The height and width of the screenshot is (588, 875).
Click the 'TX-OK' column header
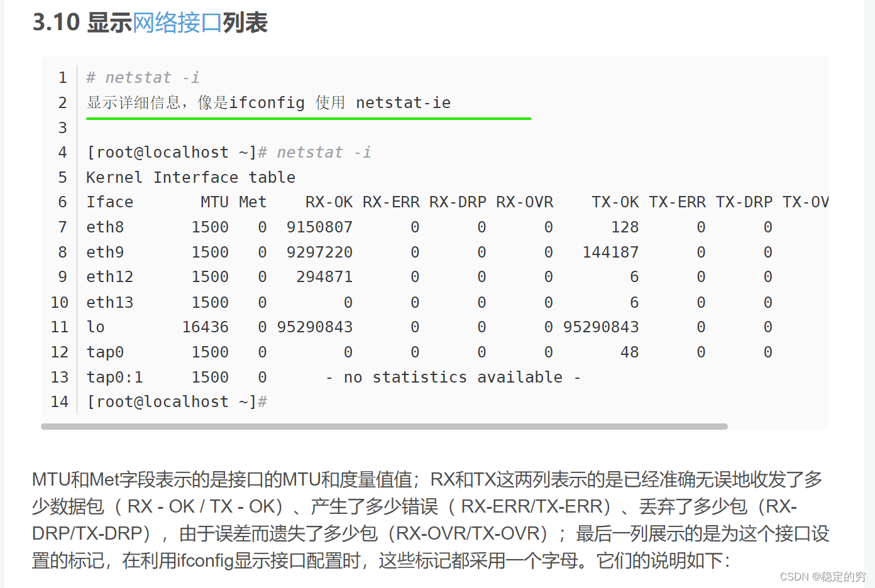pos(615,202)
